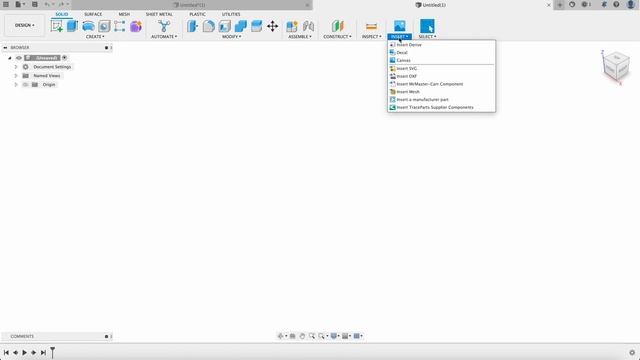This screenshot has width=640, height=360.
Task: Toggle visibility eye of Origin folder
Action: [x=25, y=84]
